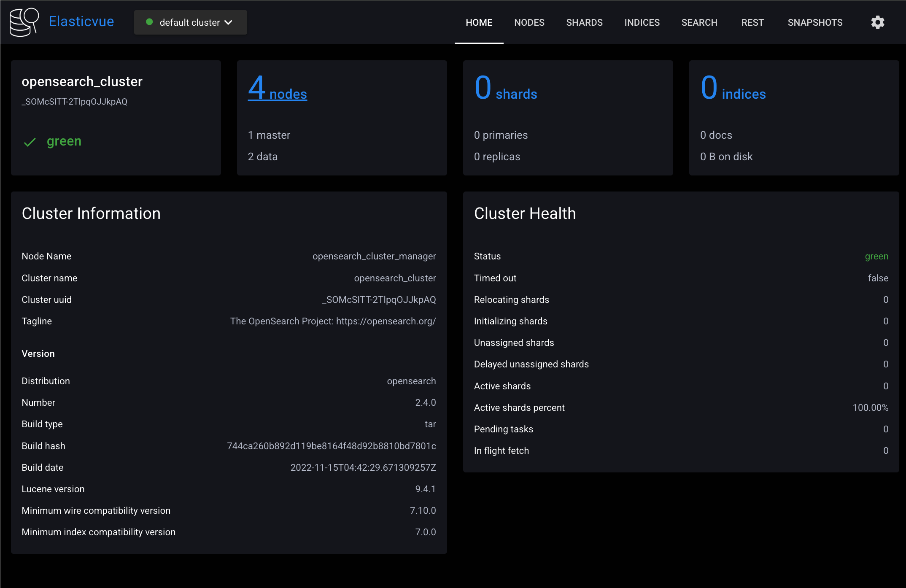Click the Elasticvue database logo icon
Image resolution: width=906 pixels, height=588 pixels.
click(x=24, y=22)
